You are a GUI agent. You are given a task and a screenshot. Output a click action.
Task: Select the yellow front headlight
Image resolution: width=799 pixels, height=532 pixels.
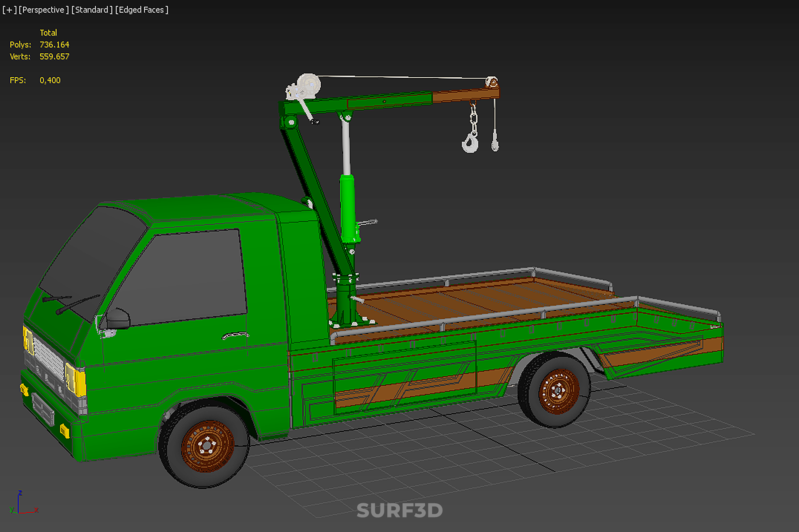point(76,381)
